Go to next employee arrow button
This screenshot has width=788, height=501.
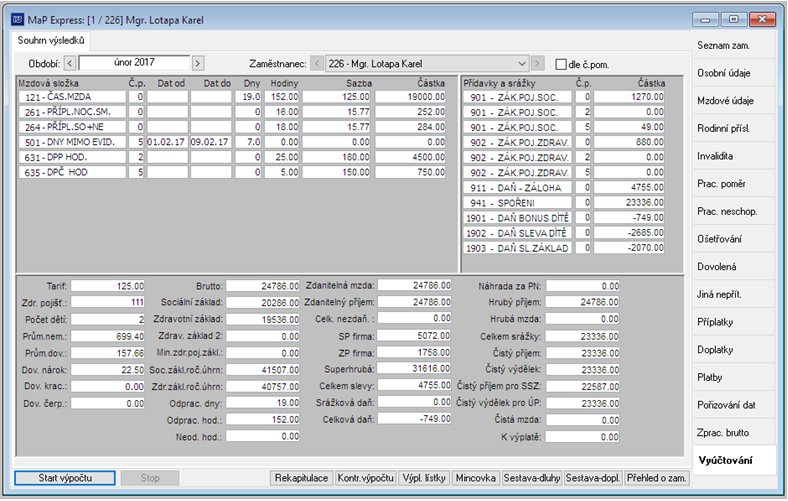[x=537, y=64]
